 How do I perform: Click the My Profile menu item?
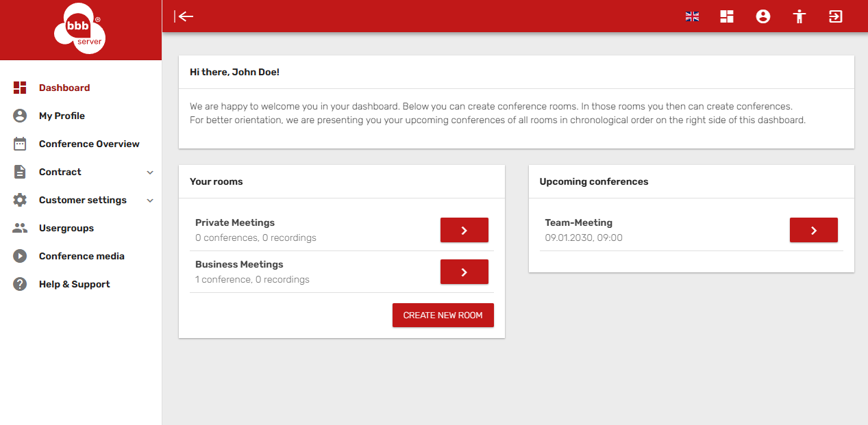60,116
